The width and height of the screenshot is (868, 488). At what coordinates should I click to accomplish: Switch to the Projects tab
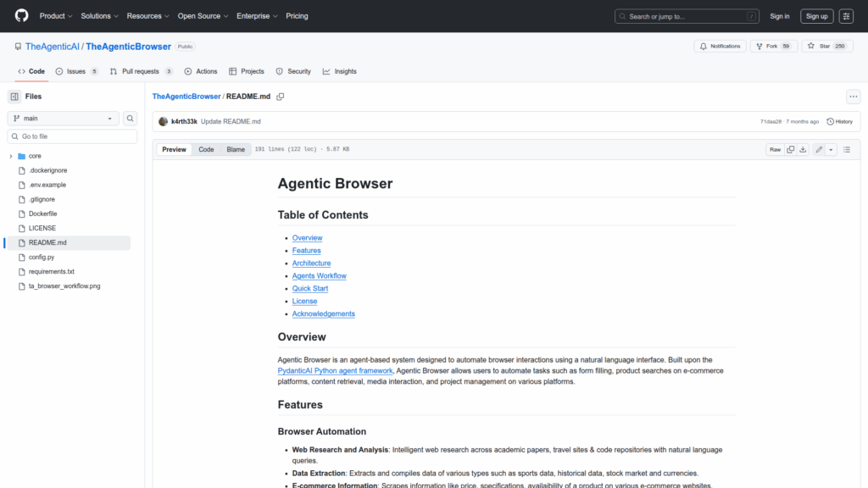coord(247,71)
